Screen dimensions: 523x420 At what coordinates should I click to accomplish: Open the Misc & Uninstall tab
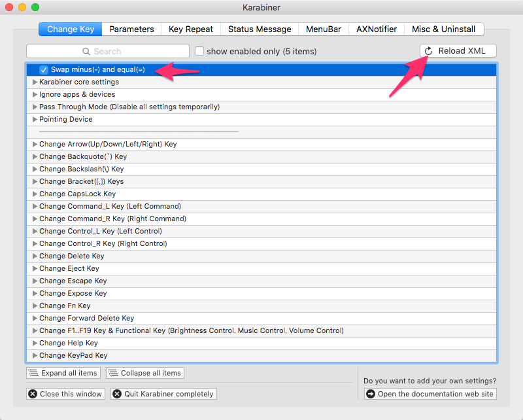[x=444, y=29]
